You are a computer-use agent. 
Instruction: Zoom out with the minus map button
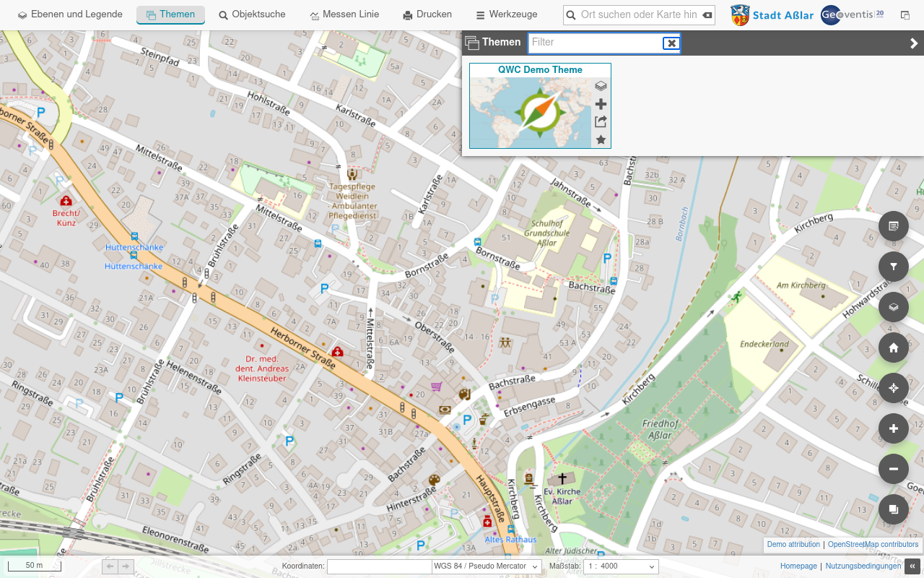pyautogui.click(x=894, y=469)
